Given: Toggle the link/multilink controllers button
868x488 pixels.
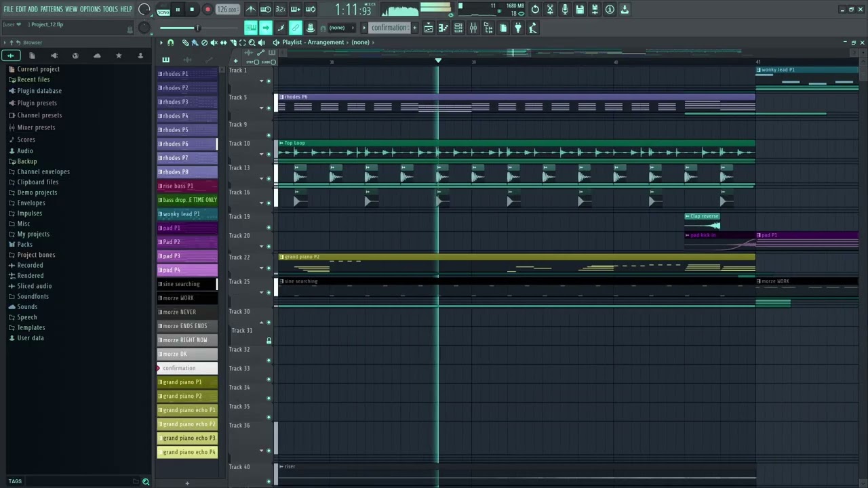Looking at the screenshot, I should coord(296,28).
